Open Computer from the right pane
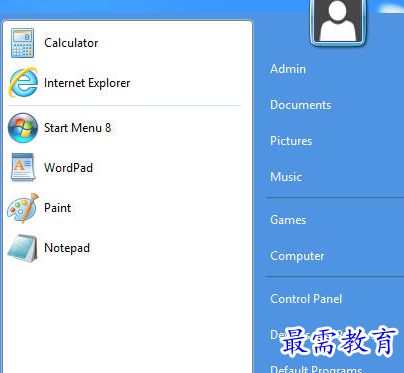This screenshot has height=373, width=404. tap(297, 256)
